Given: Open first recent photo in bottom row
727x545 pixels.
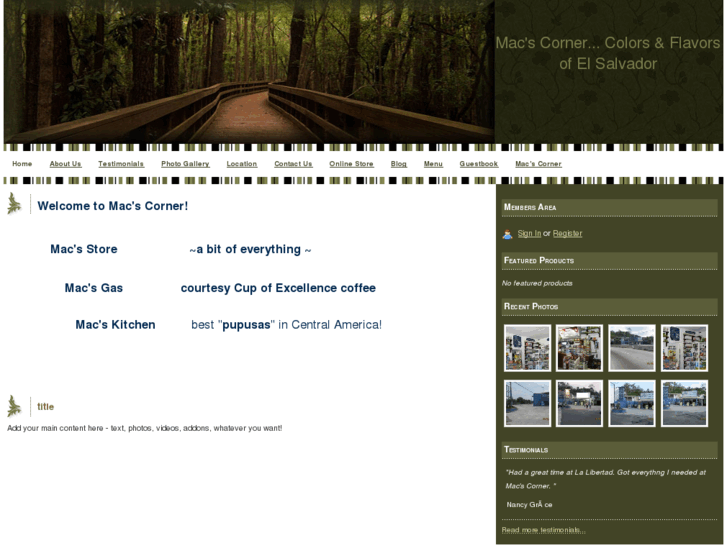Looking at the screenshot, I should click(527, 403).
